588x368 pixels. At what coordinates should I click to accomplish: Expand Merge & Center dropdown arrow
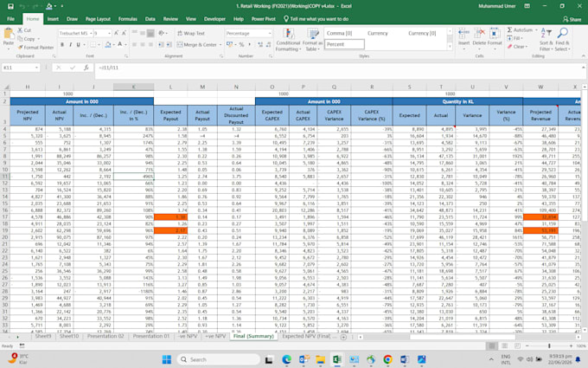220,45
